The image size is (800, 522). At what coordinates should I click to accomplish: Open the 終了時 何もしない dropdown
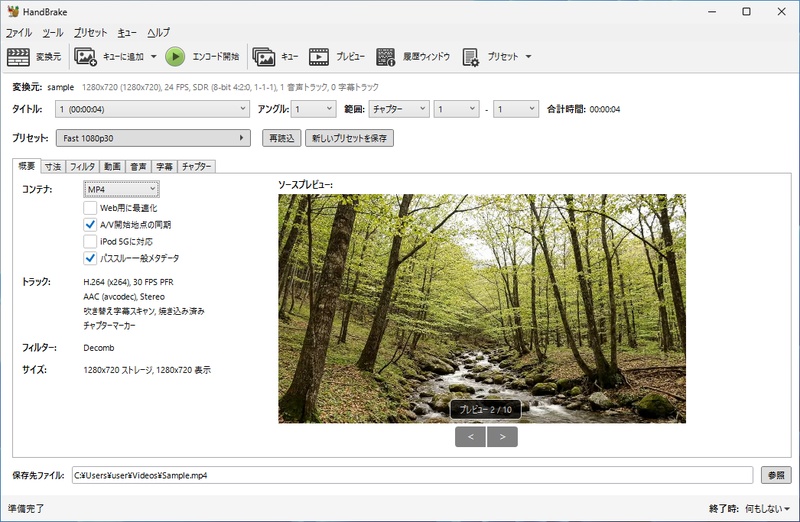pos(767,509)
